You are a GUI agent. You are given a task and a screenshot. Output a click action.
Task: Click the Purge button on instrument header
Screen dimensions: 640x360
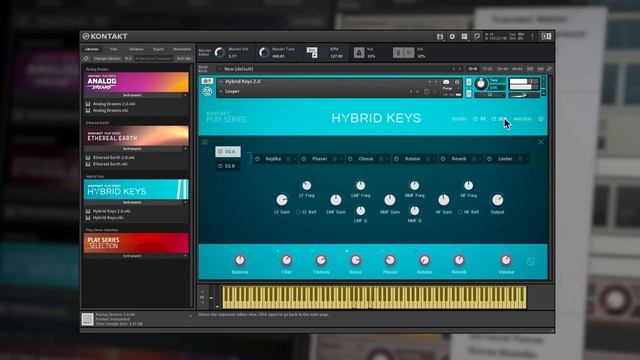tap(447, 88)
